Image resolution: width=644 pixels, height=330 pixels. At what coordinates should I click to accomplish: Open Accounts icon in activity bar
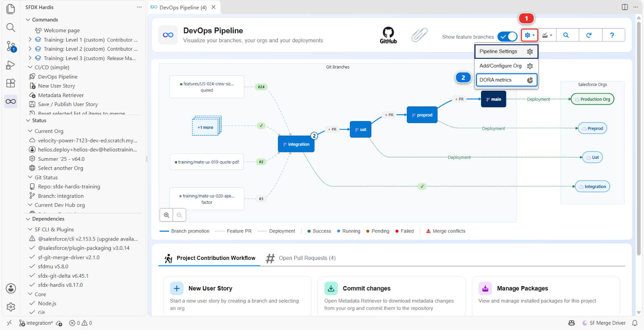tap(11, 288)
